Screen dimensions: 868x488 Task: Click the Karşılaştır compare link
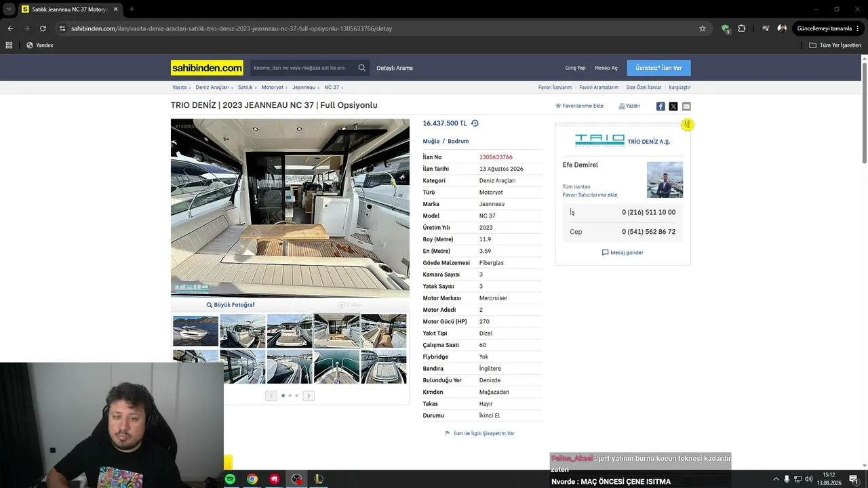pyautogui.click(x=679, y=87)
